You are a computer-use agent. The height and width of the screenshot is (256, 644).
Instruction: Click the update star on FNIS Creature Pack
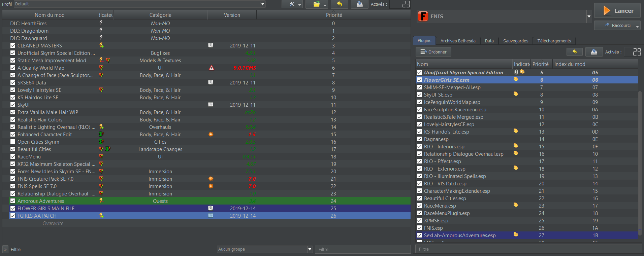pos(211,179)
